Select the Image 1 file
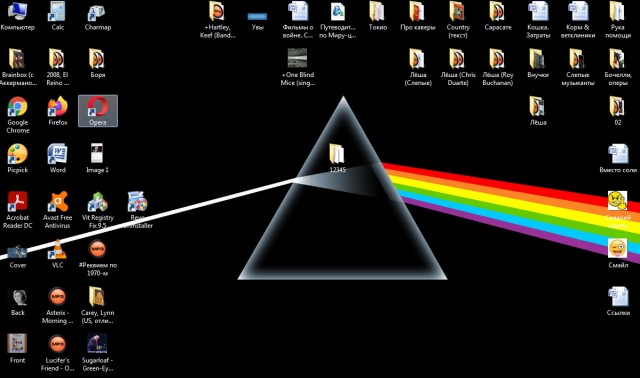640x378 pixels. tap(98, 159)
